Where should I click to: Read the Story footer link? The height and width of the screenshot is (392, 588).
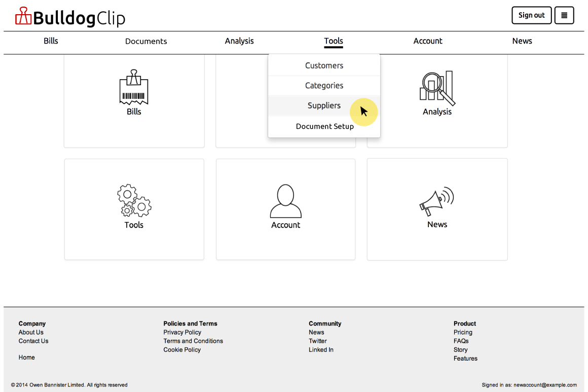click(460, 349)
